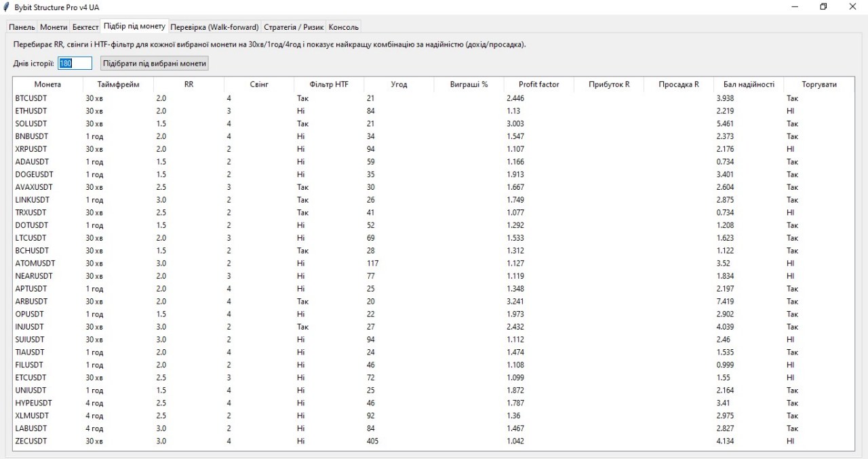This screenshot has height=459, width=868.
Task: Select the ETHUSDT row
Action: click(433, 111)
